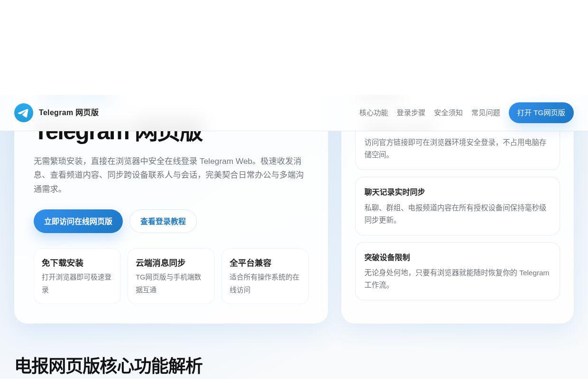Click the 电报网页版核心功能解析 heading
Image resolution: width=588 pixels, height=379 pixels.
[x=109, y=366]
